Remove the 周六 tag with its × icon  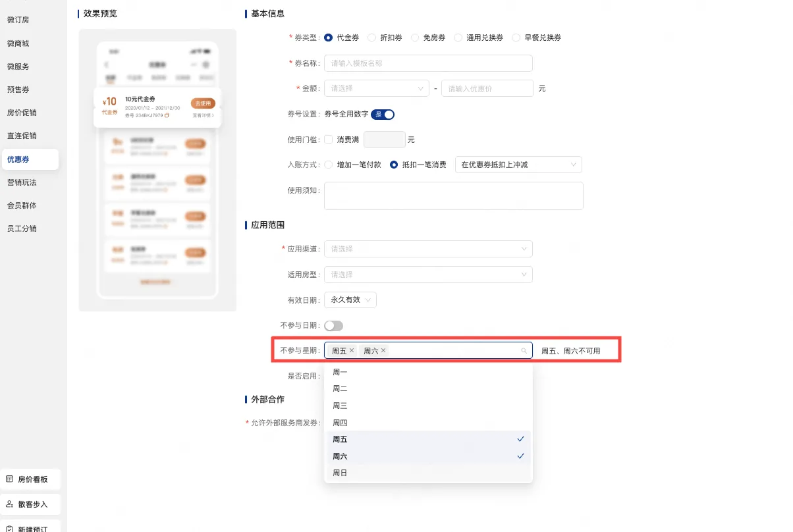[x=382, y=350]
